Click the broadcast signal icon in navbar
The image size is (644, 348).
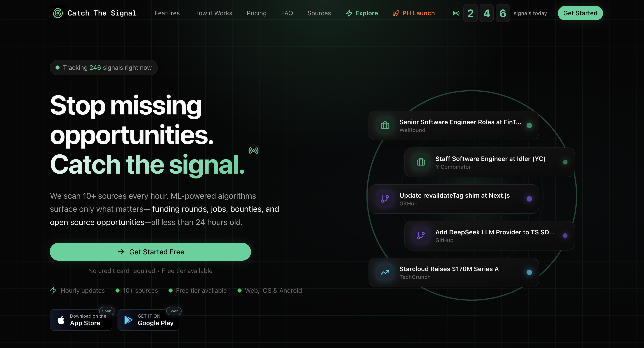(x=456, y=13)
